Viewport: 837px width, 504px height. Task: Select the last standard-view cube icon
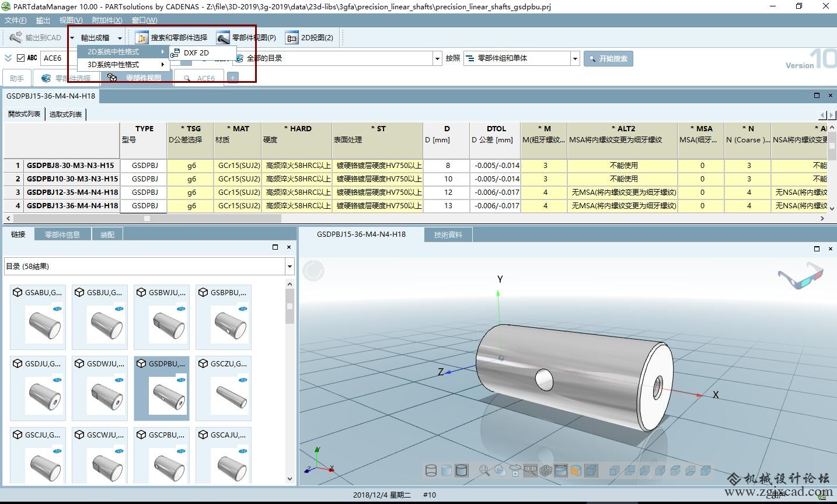tap(705, 470)
